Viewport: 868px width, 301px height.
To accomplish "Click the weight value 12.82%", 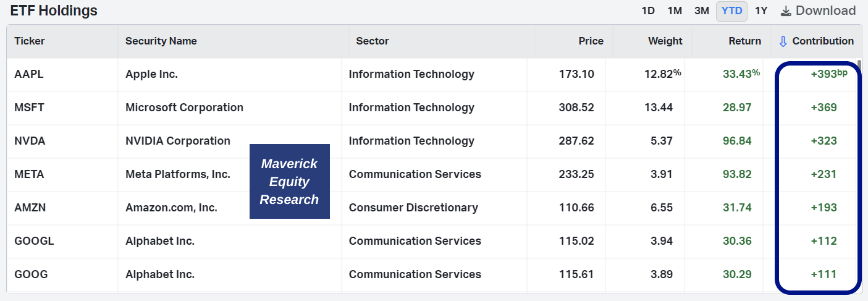I will click(663, 74).
